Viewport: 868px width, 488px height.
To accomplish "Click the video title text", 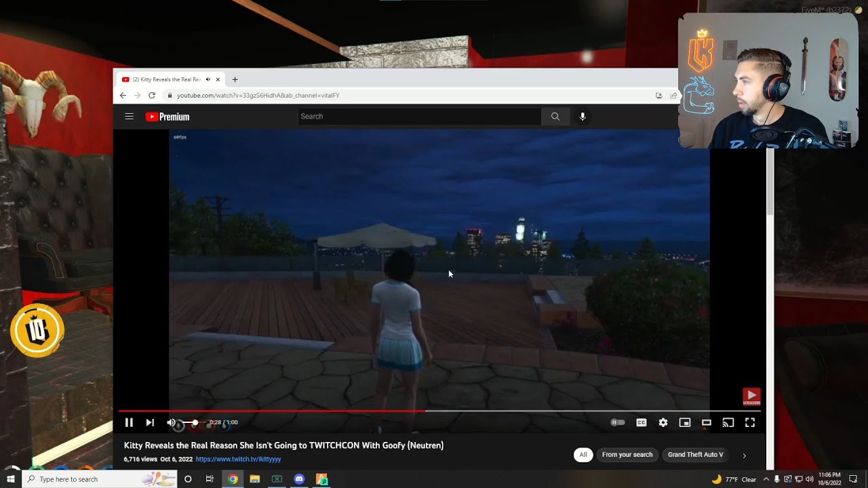I will point(283,445).
